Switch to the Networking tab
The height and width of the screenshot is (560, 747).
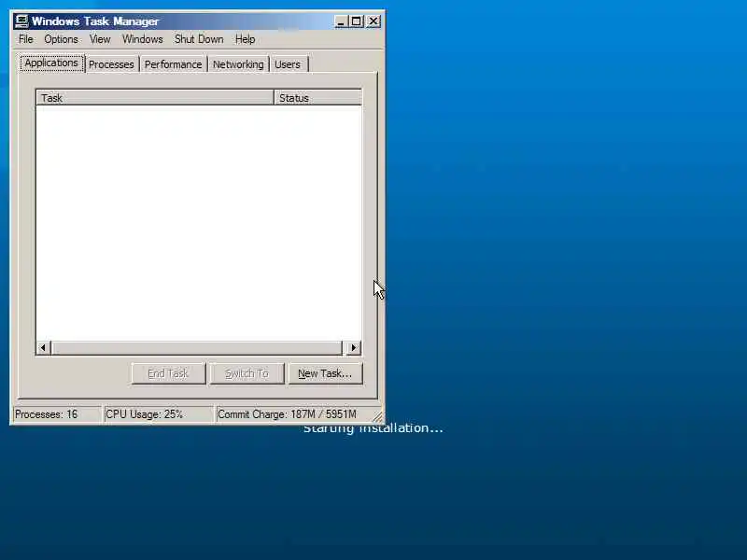[x=238, y=64]
